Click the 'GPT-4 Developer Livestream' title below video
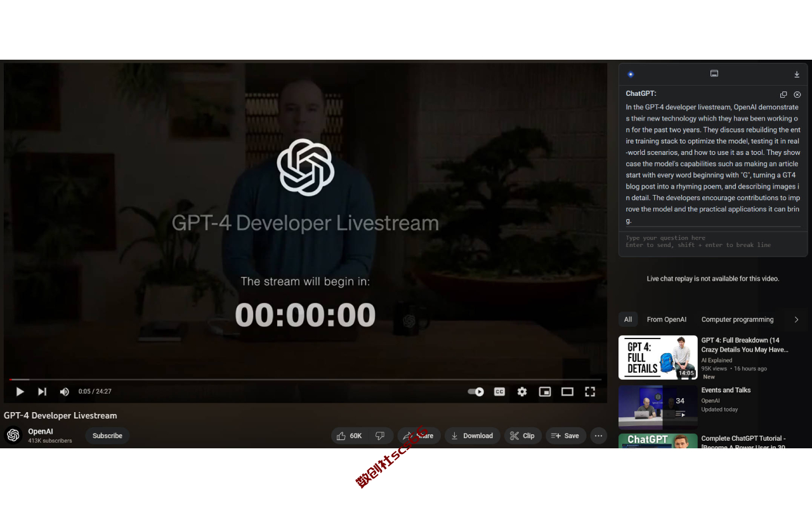Viewport: 812px width, 508px height. tap(60, 415)
